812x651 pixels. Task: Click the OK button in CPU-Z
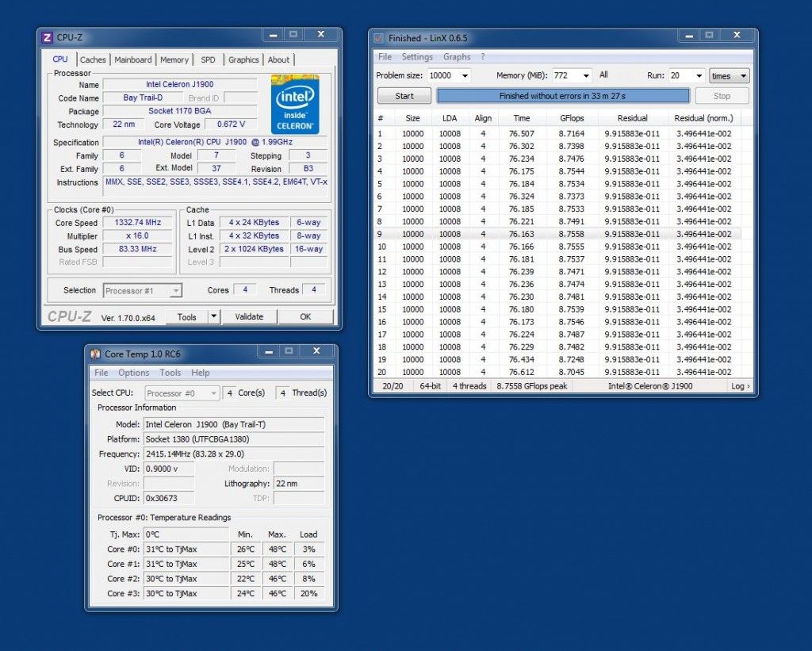(x=305, y=317)
